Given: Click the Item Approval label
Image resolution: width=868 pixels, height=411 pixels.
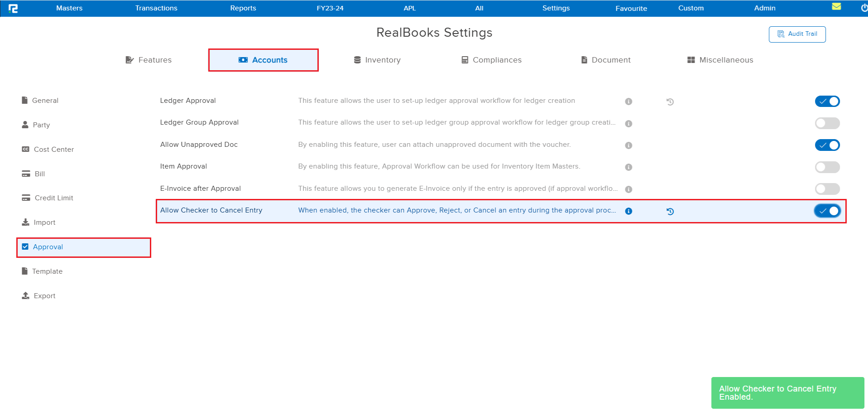Looking at the screenshot, I should [x=183, y=166].
